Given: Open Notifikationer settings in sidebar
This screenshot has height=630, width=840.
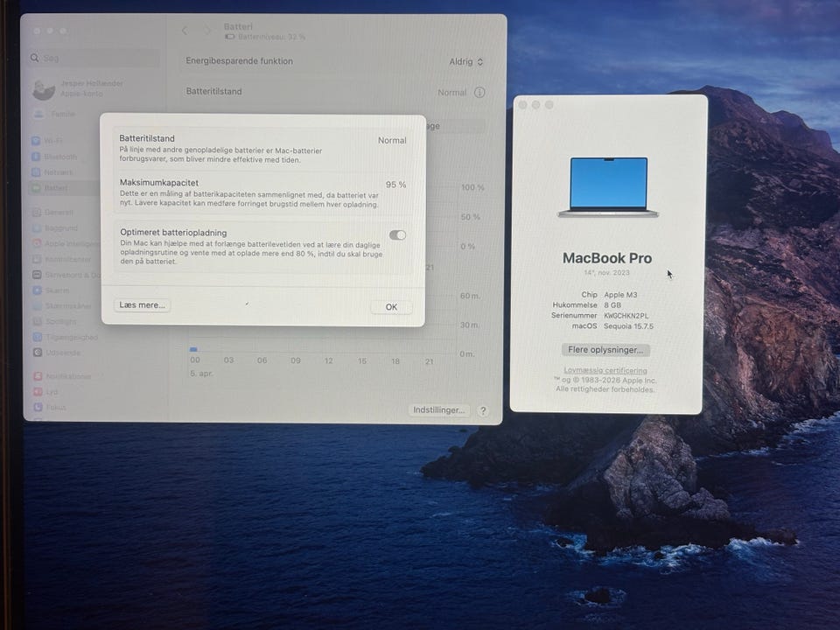Looking at the screenshot, I should point(62,376).
